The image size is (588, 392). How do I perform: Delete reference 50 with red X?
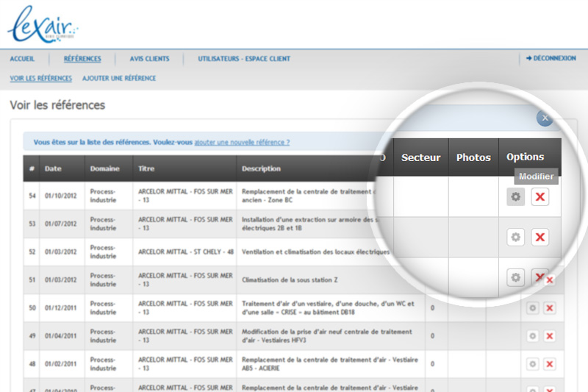click(x=549, y=308)
